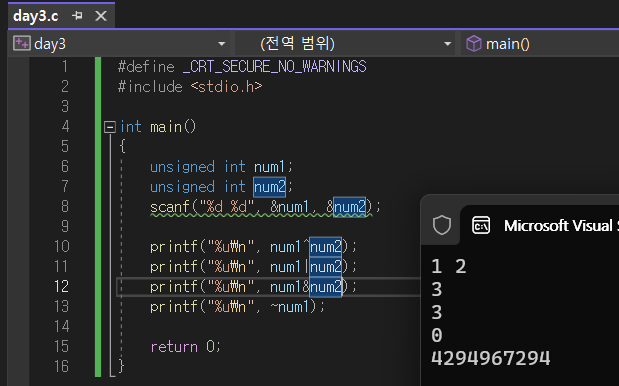Click the shield icon in console window
619x386 pixels.
(442, 225)
